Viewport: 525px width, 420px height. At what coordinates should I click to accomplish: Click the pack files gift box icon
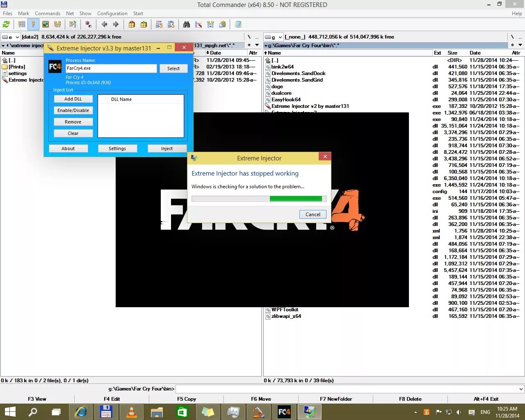132,25
